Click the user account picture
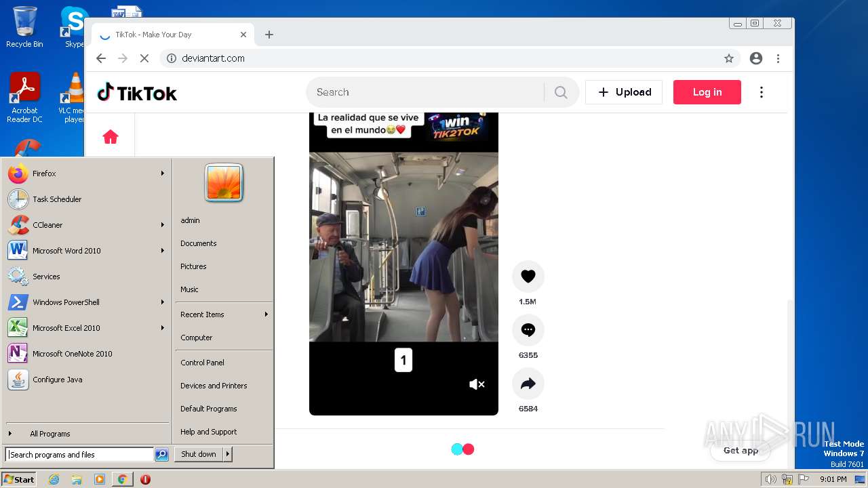Screen dimensions: 868x488 [224, 183]
